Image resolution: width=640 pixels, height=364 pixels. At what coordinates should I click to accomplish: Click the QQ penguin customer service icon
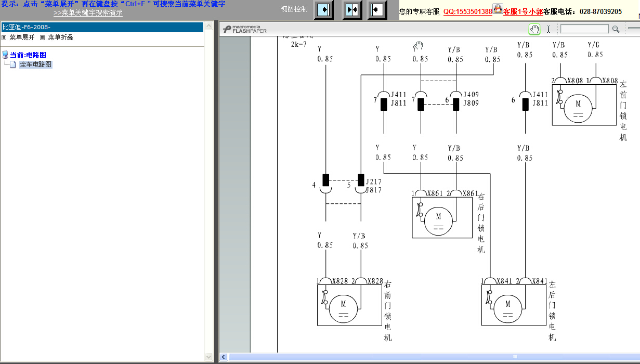pos(498,9)
